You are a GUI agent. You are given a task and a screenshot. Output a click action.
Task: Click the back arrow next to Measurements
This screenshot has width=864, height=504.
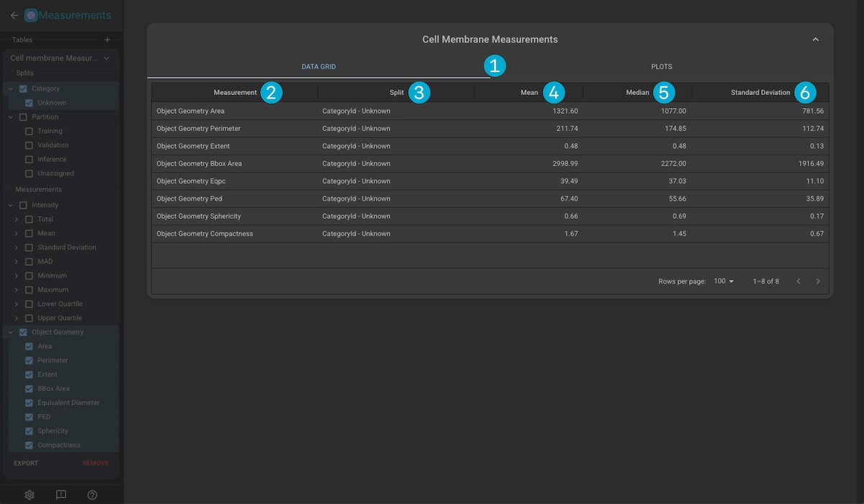click(14, 15)
